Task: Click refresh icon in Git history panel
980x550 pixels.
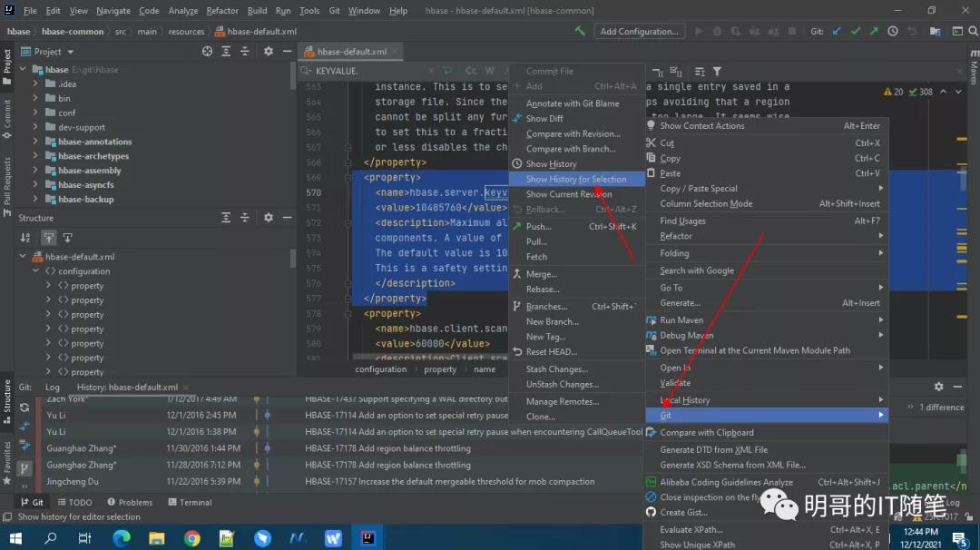Action: pyautogui.click(x=24, y=408)
